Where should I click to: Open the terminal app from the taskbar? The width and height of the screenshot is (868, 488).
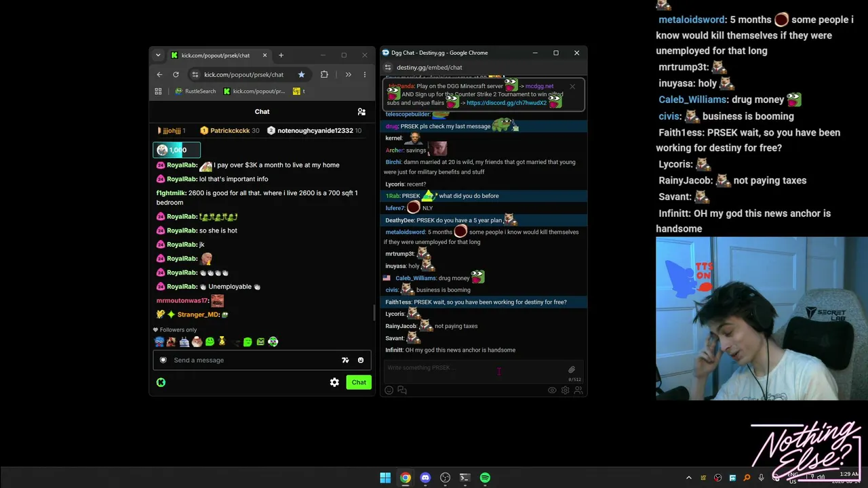[465, 478]
